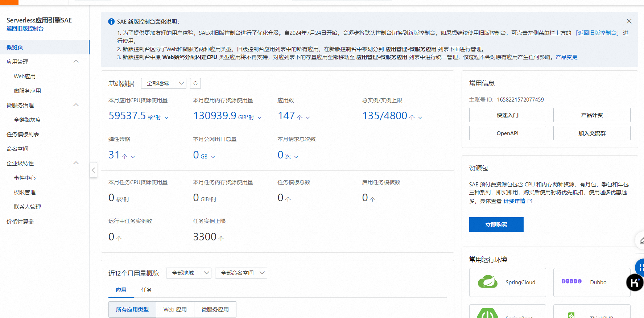Select the Dubbo runtime environment card
Viewport: 644px width, 318px height.
pos(592,282)
